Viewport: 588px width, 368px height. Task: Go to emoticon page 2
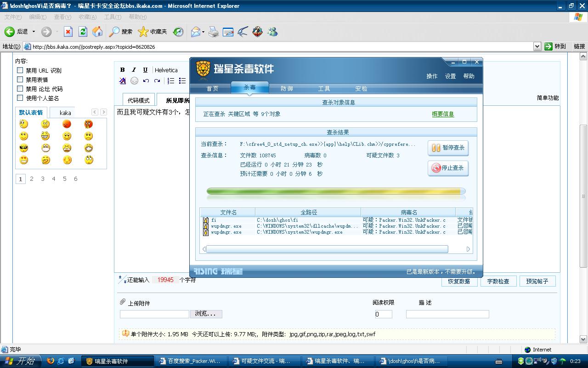32,179
